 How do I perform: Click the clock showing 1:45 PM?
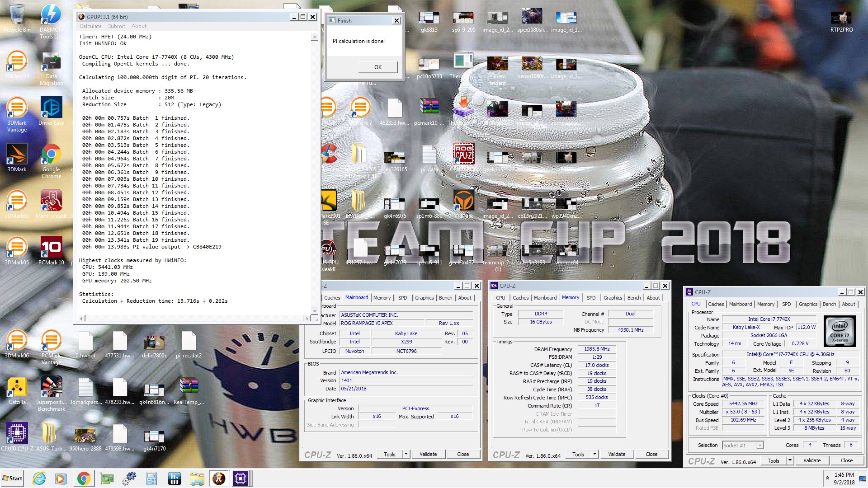[x=844, y=474]
